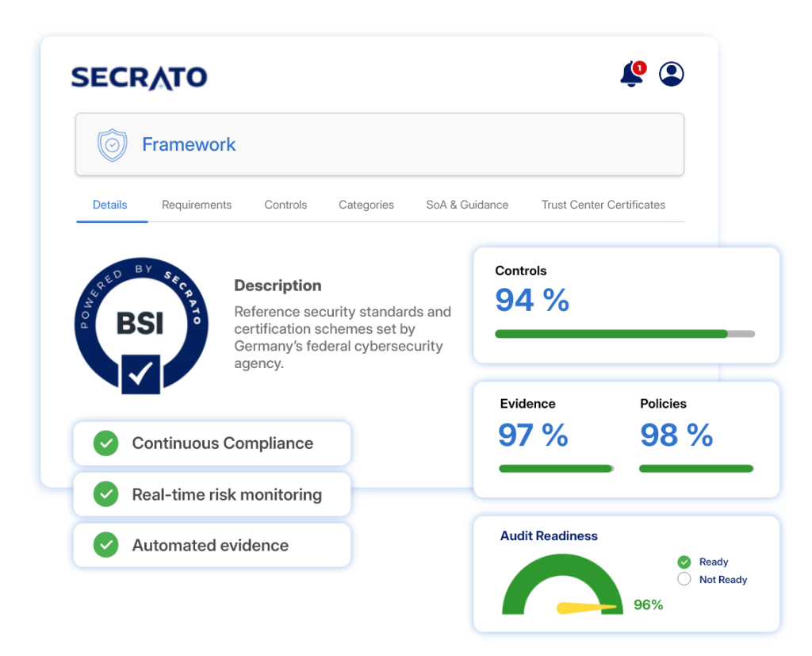The height and width of the screenshot is (656, 812).
Task: Select the Details tab
Action: coord(109,205)
